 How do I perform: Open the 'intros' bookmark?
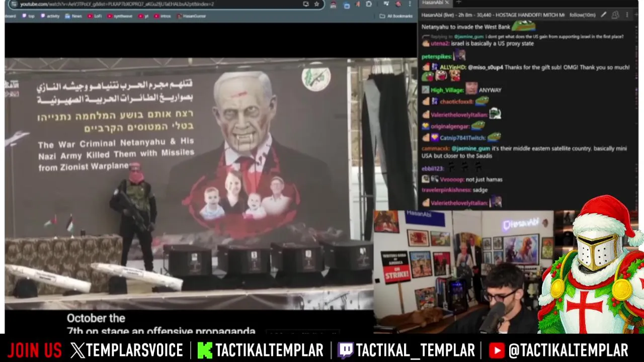click(163, 16)
